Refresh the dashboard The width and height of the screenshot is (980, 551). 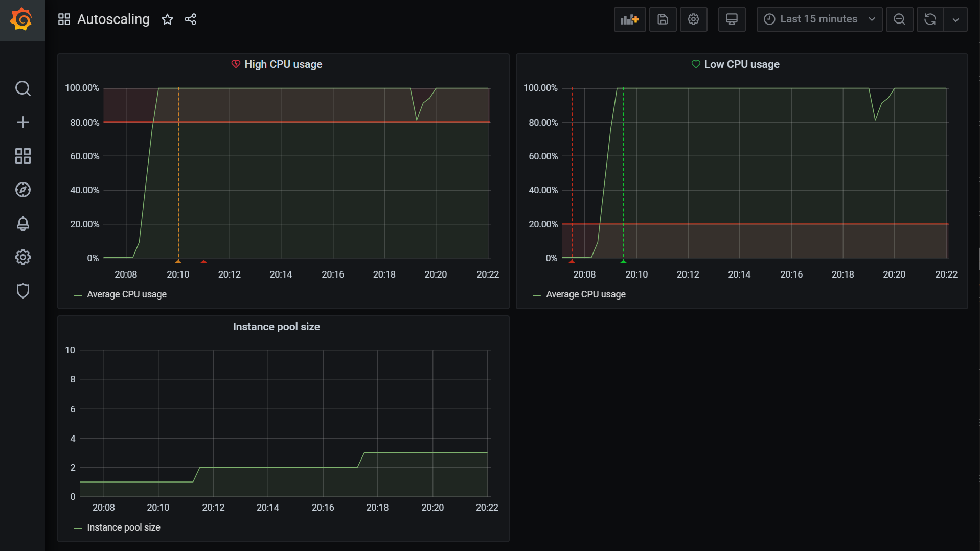point(930,19)
